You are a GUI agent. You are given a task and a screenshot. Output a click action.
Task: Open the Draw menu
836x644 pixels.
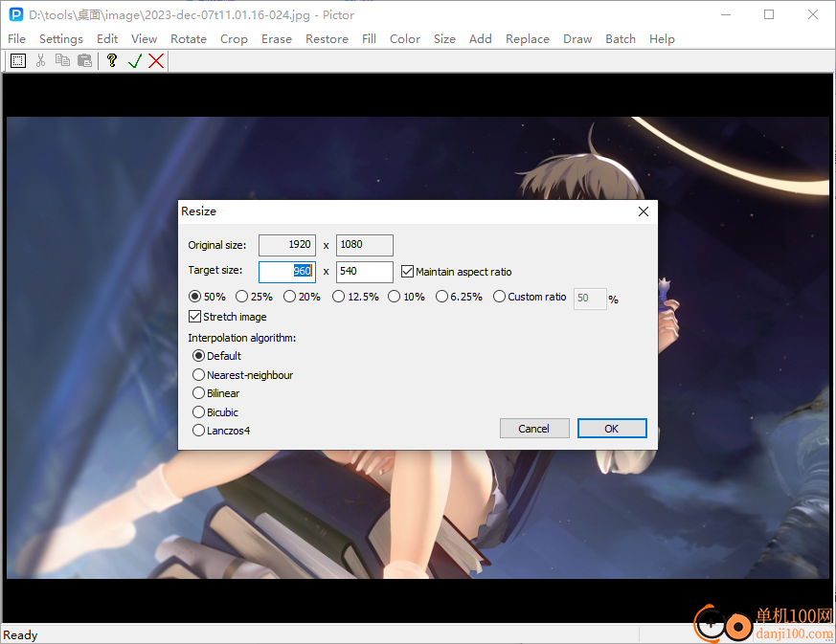click(x=577, y=39)
